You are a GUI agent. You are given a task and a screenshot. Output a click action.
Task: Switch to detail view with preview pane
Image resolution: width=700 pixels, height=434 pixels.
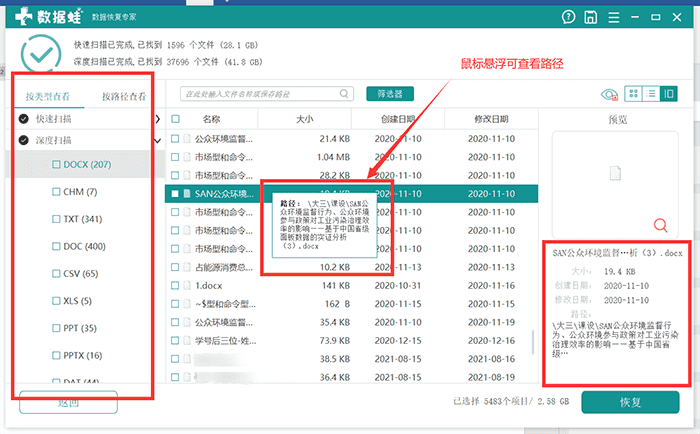click(x=668, y=93)
